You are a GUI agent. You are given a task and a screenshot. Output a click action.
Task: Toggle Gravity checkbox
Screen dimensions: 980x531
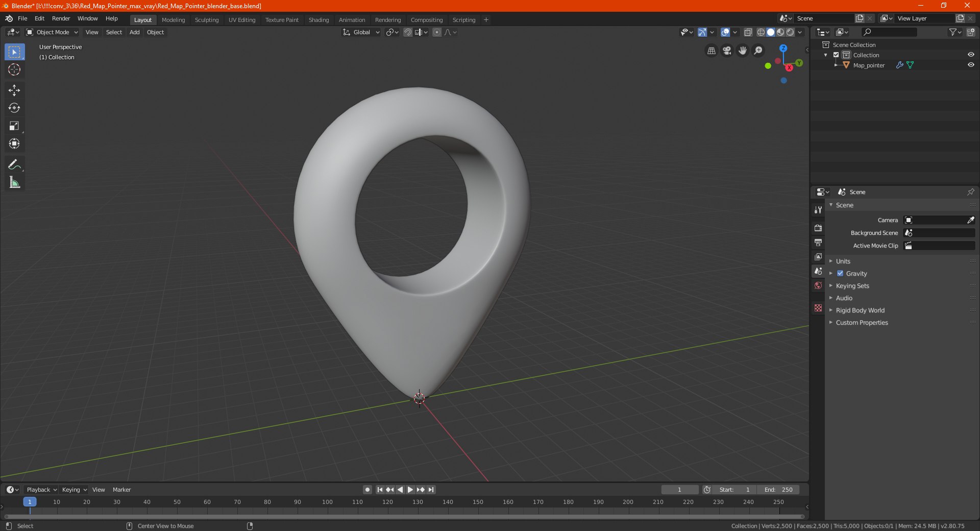[x=840, y=274]
